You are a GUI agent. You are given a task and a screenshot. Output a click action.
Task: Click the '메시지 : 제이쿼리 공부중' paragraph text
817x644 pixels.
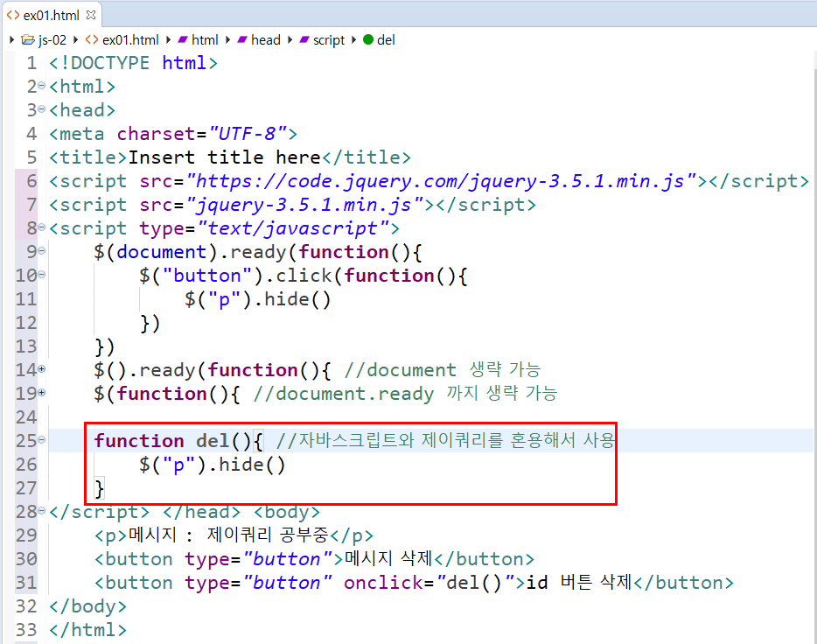click(x=228, y=535)
